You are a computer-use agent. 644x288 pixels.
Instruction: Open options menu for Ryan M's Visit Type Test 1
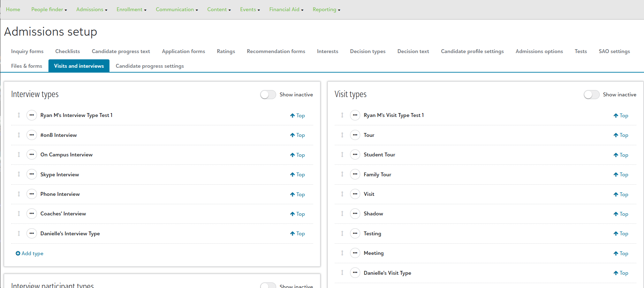click(x=355, y=115)
